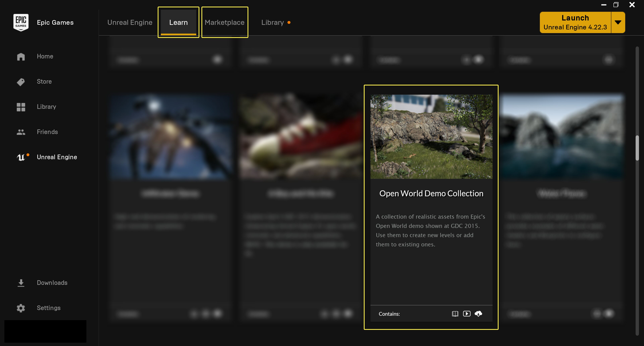
Task: Click the Epic Games shield logo
Action: (21, 22)
